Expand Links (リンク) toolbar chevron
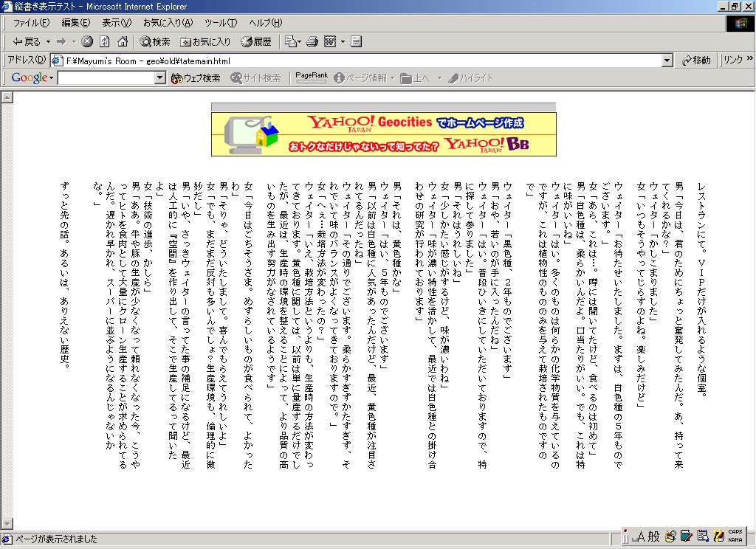The width and height of the screenshot is (756, 549). click(x=750, y=58)
